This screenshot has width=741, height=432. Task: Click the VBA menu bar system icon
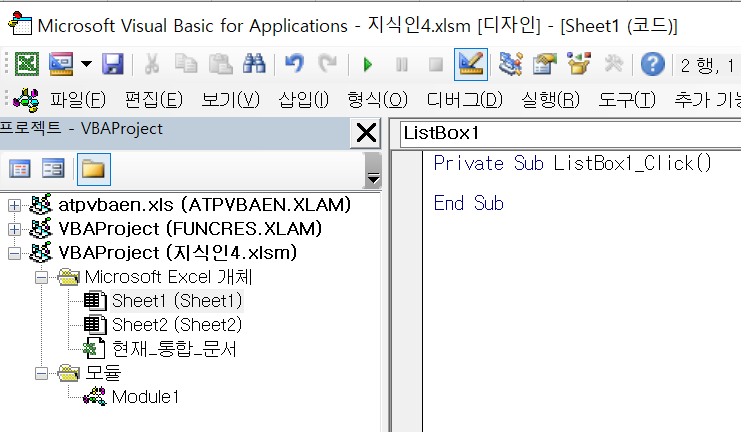click(26, 100)
